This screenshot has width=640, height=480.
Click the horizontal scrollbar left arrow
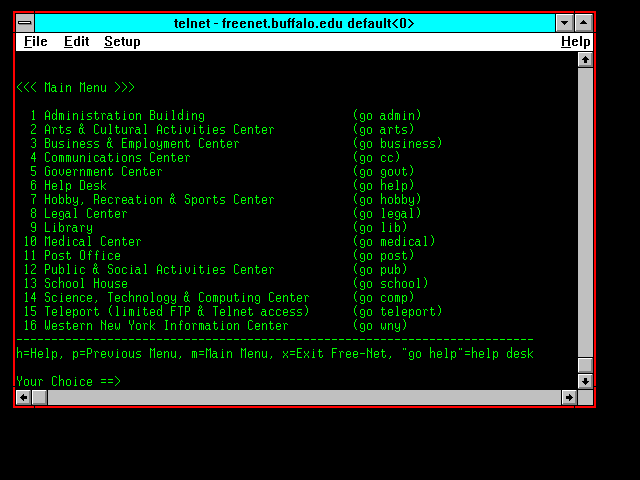pyautogui.click(x=24, y=397)
